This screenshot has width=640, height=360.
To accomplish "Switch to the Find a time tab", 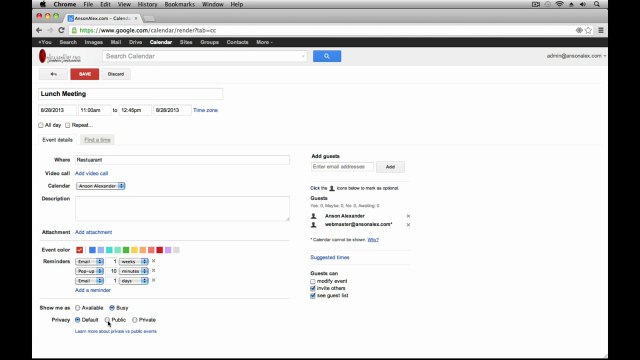I will [97, 140].
